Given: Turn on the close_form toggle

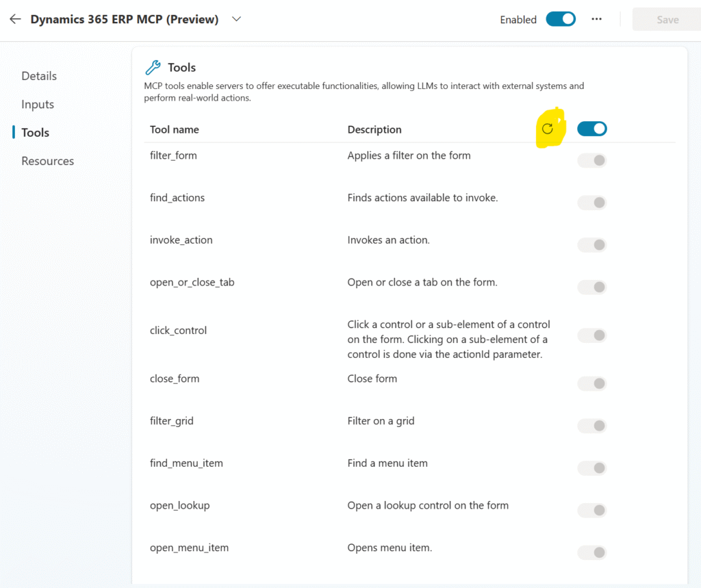Looking at the screenshot, I should pyautogui.click(x=592, y=383).
